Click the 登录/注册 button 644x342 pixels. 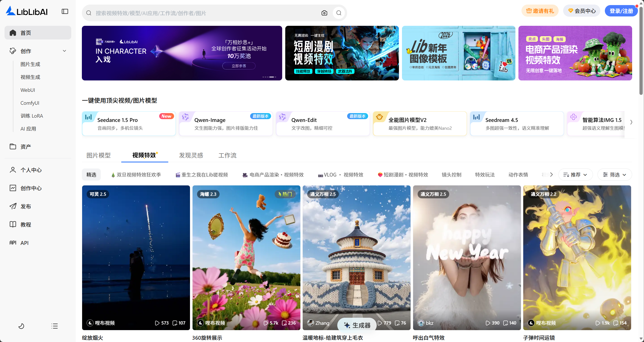[621, 11]
